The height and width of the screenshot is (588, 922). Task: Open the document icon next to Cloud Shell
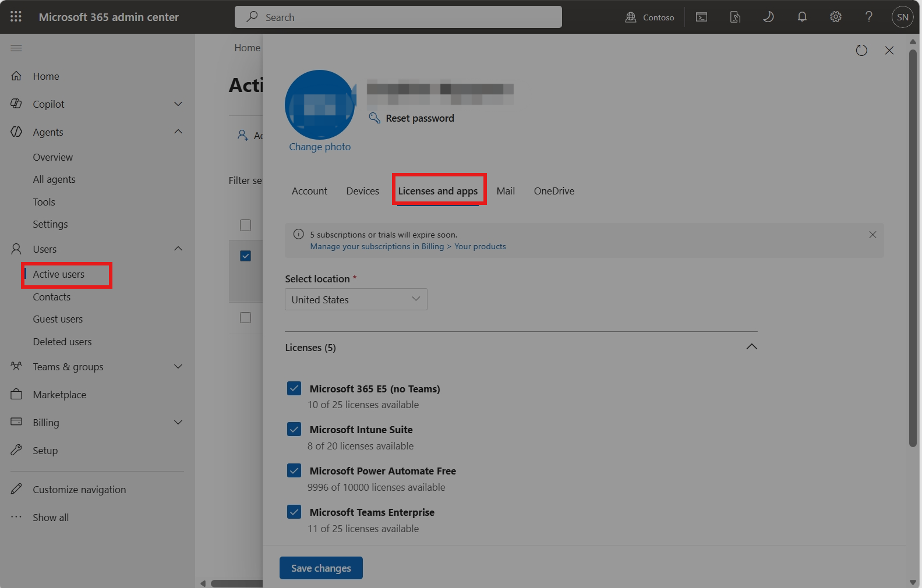click(x=735, y=17)
